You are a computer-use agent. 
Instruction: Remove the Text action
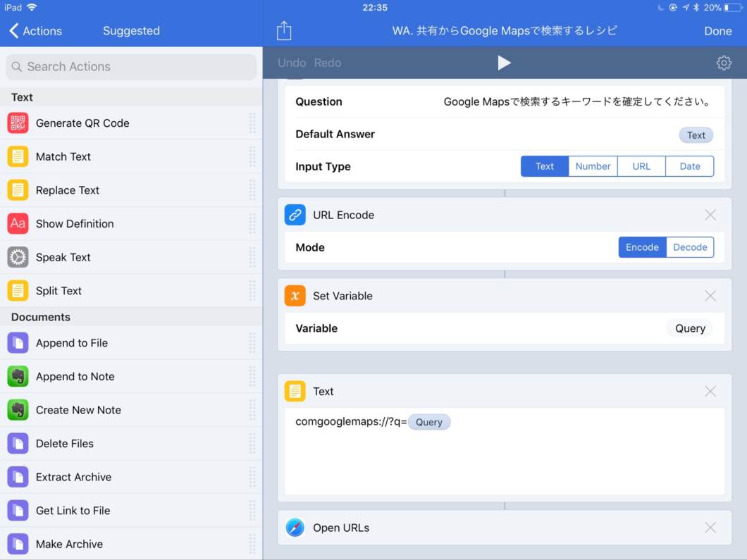coord(710,392)
